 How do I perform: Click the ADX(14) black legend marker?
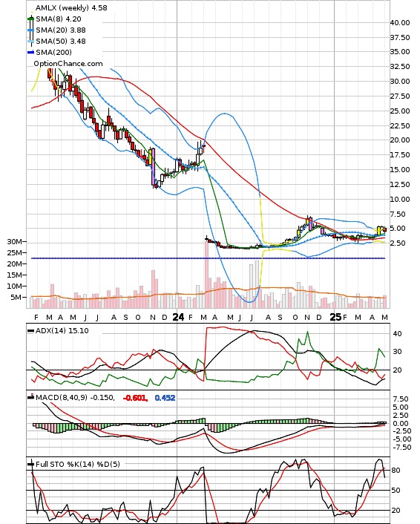tap(30, 331)
